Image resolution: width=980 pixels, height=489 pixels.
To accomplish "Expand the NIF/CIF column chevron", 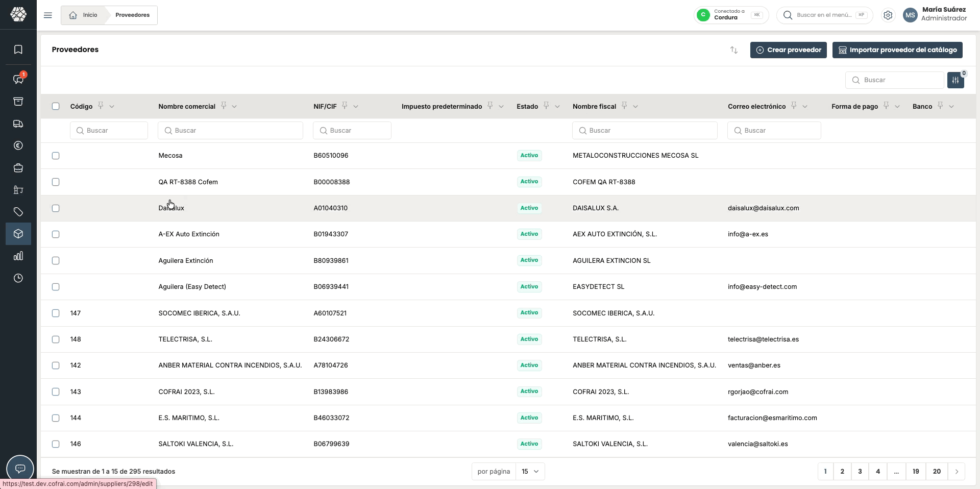I will coord(356,106).
